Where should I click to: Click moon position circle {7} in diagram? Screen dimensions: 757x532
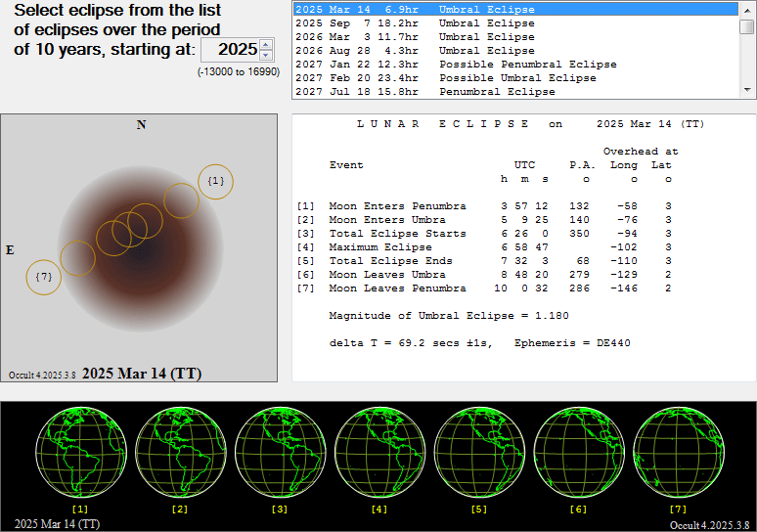(43, 277)
